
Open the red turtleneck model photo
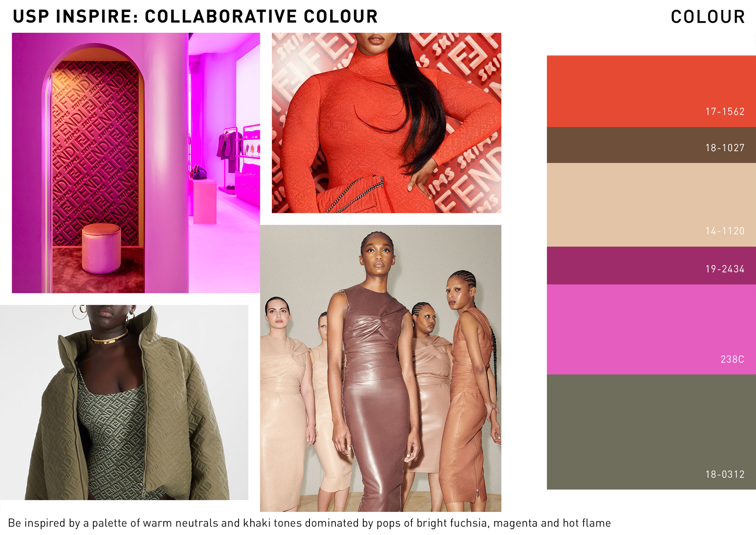click(386, 123)
